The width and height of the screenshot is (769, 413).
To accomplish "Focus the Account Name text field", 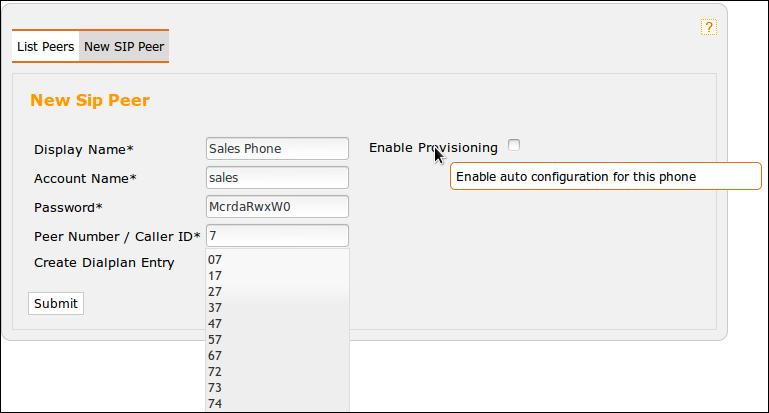I will (277, 177).
